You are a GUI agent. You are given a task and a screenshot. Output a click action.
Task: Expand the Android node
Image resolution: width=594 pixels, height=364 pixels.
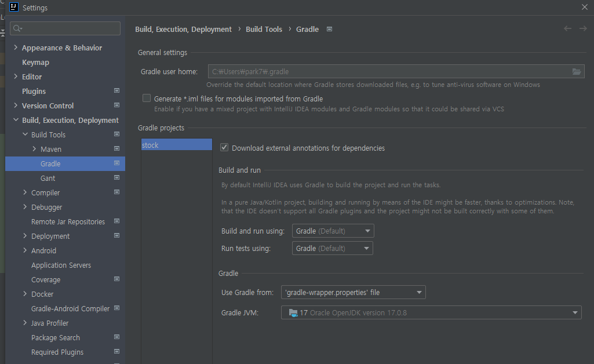pos(25,250)
